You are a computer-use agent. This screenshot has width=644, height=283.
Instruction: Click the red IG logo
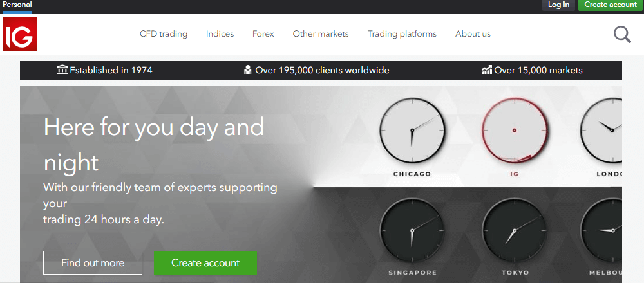(x=20, y=34)
